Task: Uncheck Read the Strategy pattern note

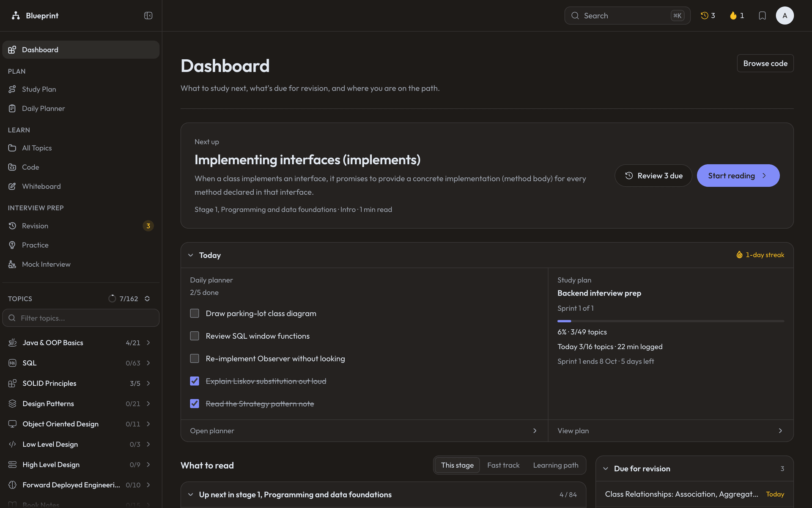Action: click(x=195, y=403)
